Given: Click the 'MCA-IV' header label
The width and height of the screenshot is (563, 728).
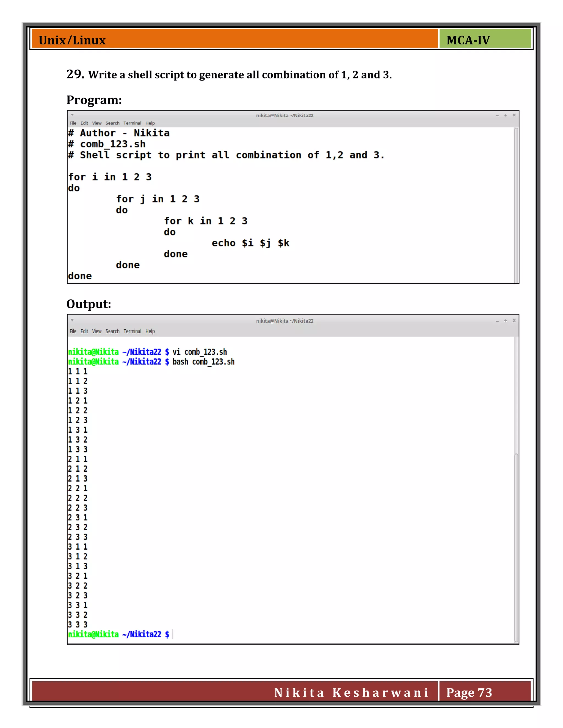Looking at the screenshot, I should pyautogui.click(x=468, y=40).
